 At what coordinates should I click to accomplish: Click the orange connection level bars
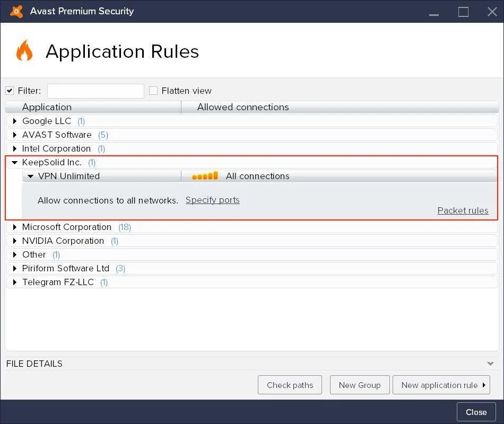[205, 176]
